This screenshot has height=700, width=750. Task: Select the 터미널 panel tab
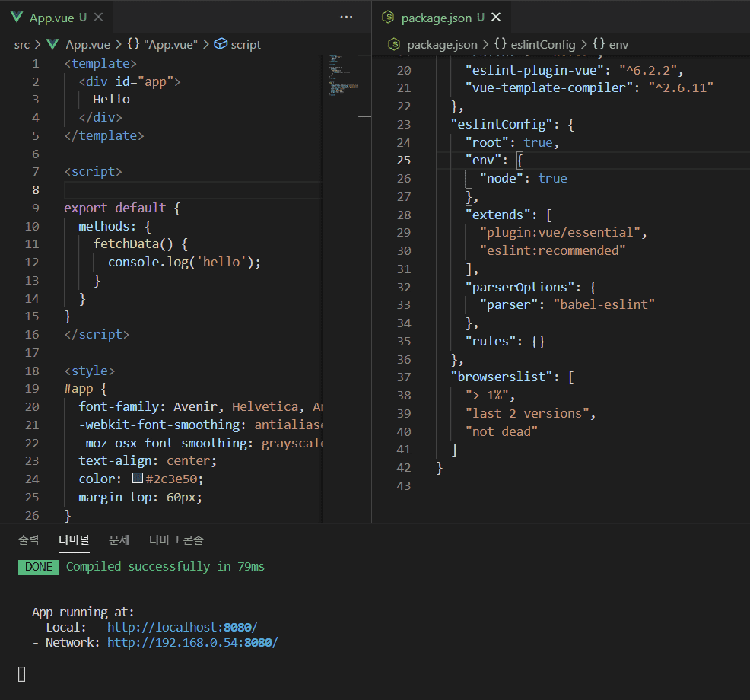(74, 539)
